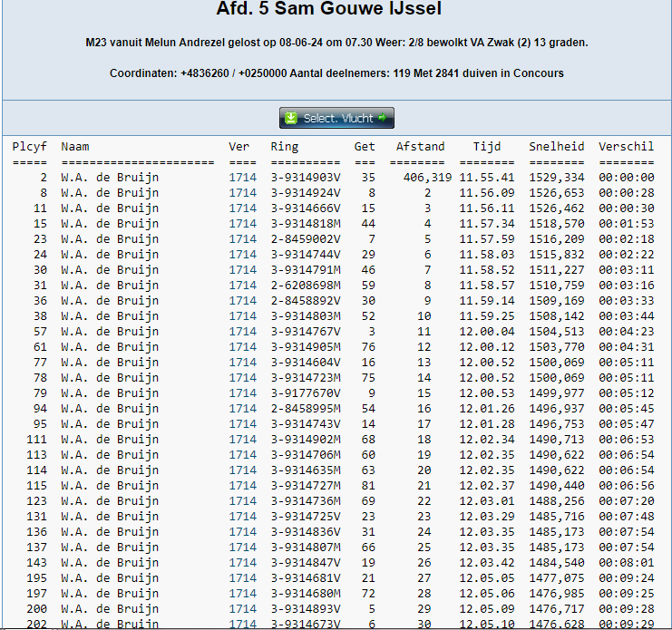Viewport: 672px width, 630px height.
Task: Click the 1714 link for ring 3-9314681U
Action: 242,578
